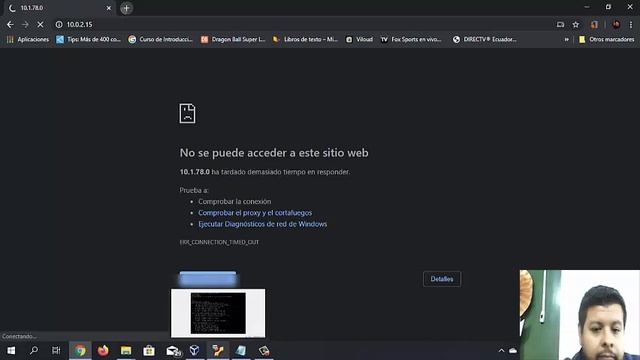Show hidden system tray icons chevron
640x360 pixels.
(501, 351)
